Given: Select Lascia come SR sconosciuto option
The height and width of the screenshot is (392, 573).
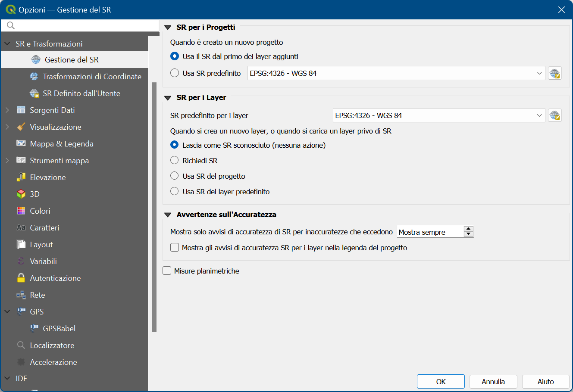Looking at the screenshot, I should tap(175, 145).
